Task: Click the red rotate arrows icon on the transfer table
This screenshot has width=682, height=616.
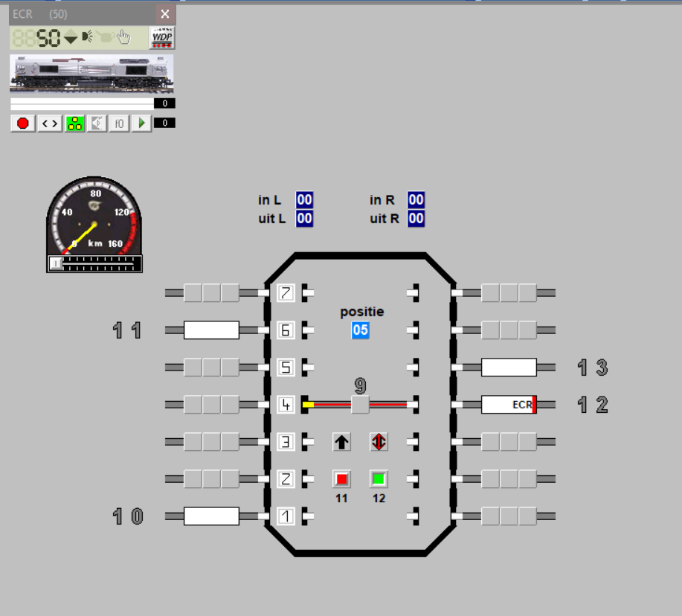Action: pos(379,442)
